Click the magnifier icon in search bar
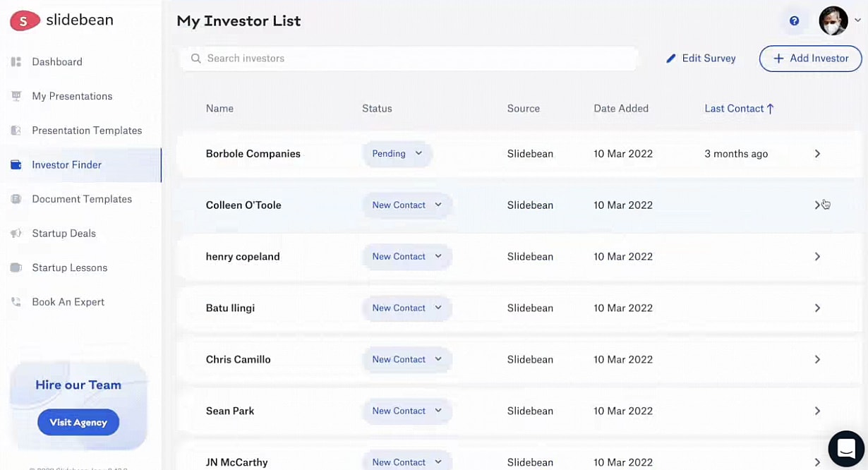This screenshot has height=470, width=868. [x=195, y=59]
